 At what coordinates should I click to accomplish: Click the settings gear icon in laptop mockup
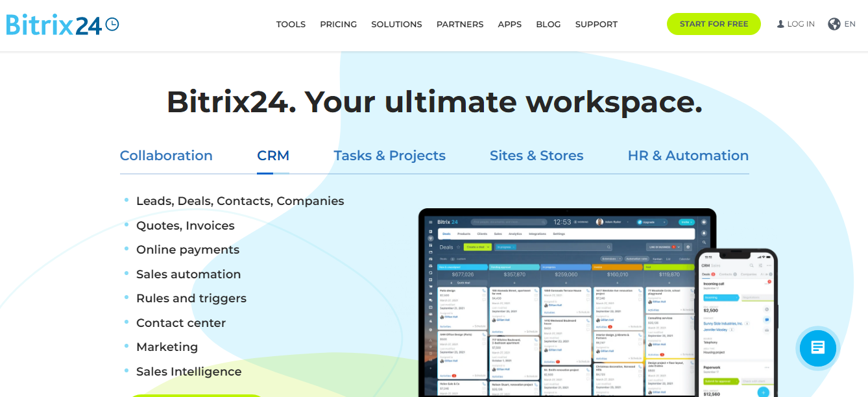688,247
